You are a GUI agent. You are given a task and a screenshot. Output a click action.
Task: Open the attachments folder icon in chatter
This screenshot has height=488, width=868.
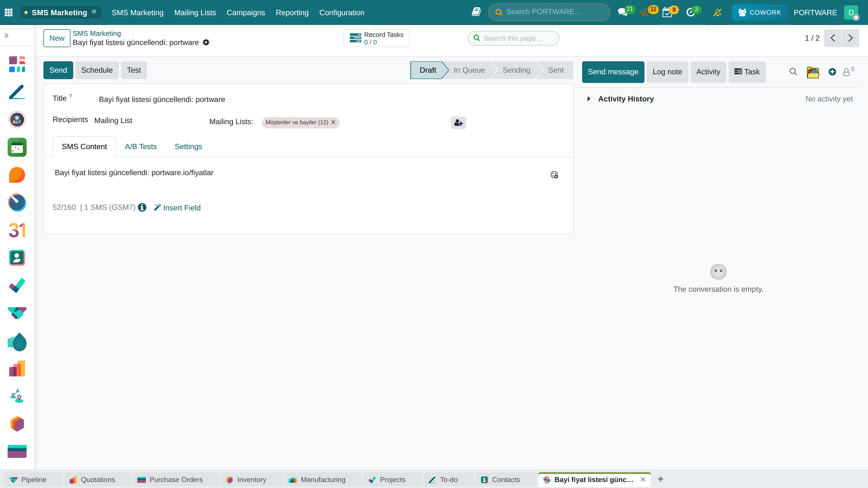tap(813, 72)
